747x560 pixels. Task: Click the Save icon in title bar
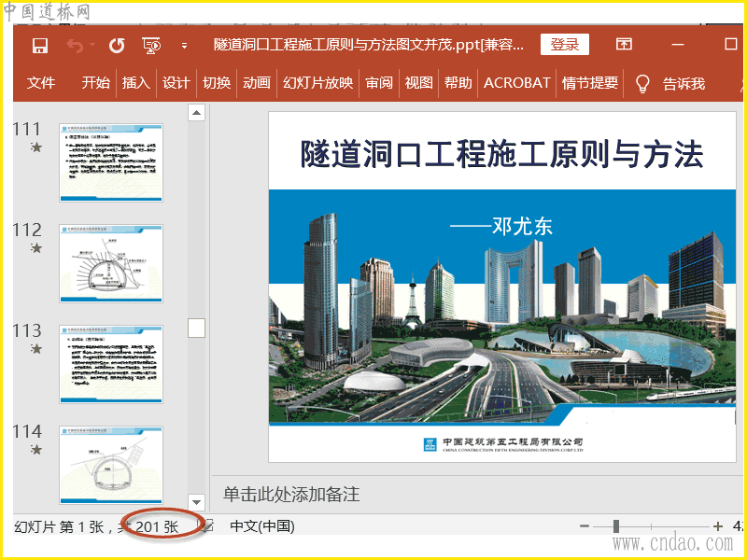click(x=40, y=45)
